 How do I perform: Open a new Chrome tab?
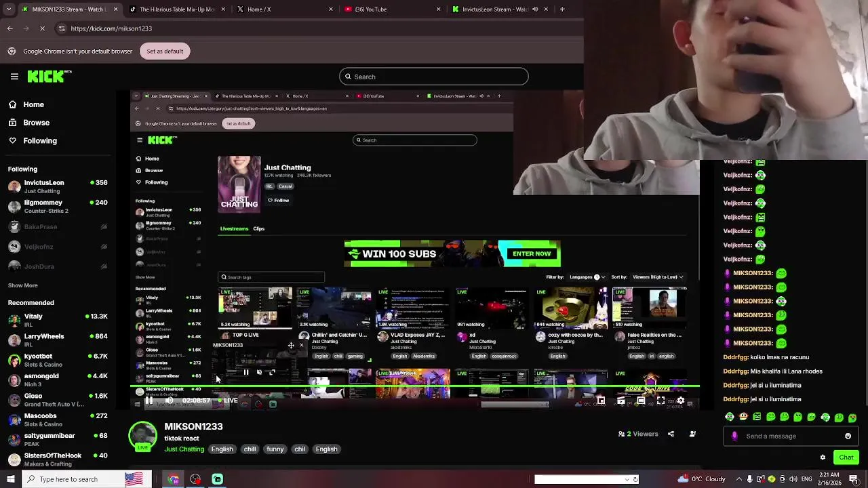click(x=562, y=9)
